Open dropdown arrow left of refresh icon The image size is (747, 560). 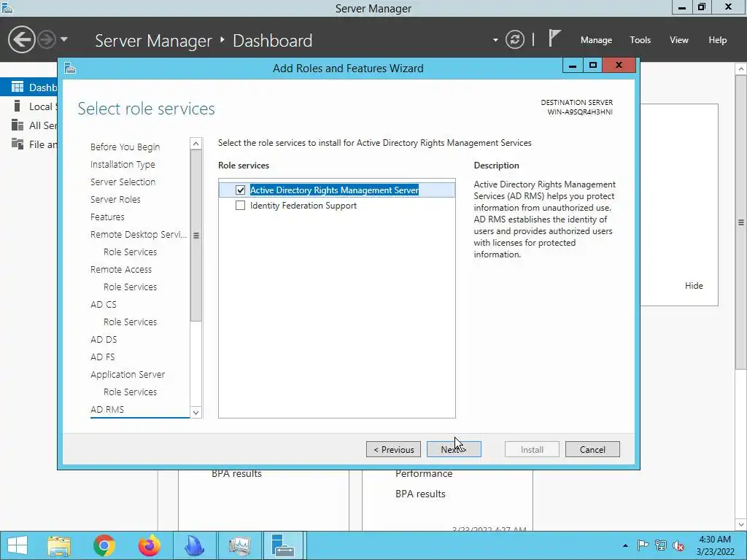pyautogui.click(x=495, y=40)
